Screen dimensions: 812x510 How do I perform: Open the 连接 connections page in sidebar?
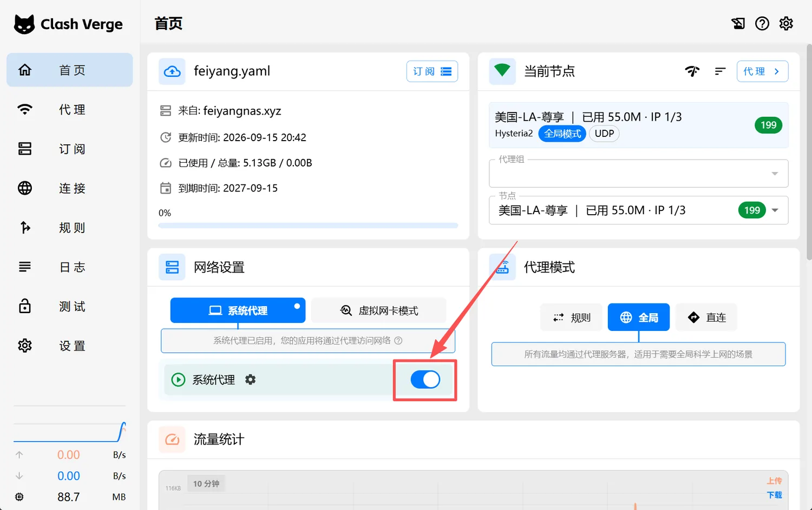pyautogui.click(x=69, y=188)
